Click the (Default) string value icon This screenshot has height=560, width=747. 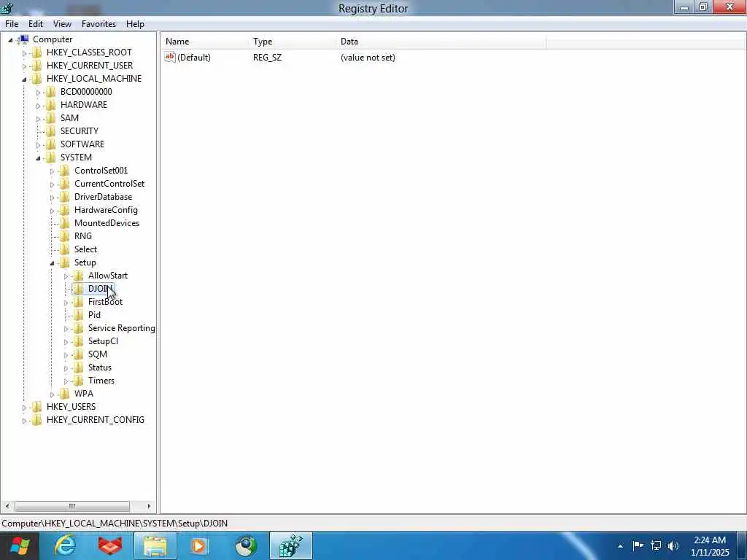[x=169, y=57]
